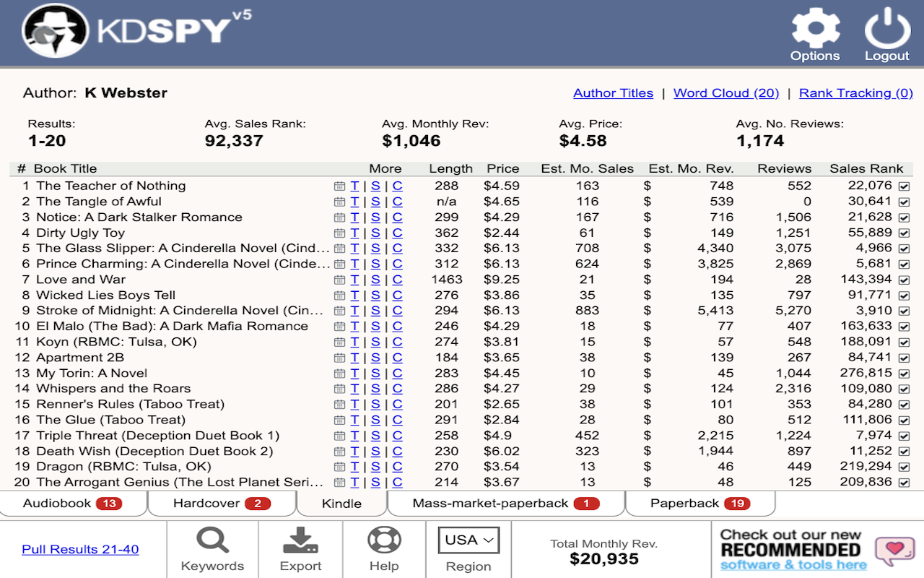Click the Export download icon
Screen dimensions: 924x578
(x=300, y=538)
